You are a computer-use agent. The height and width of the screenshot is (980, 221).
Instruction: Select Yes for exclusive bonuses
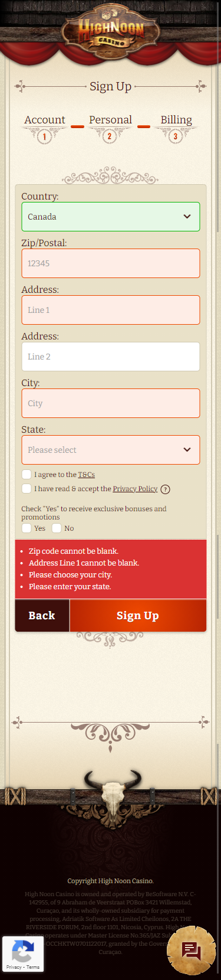[x=27, y=528]
